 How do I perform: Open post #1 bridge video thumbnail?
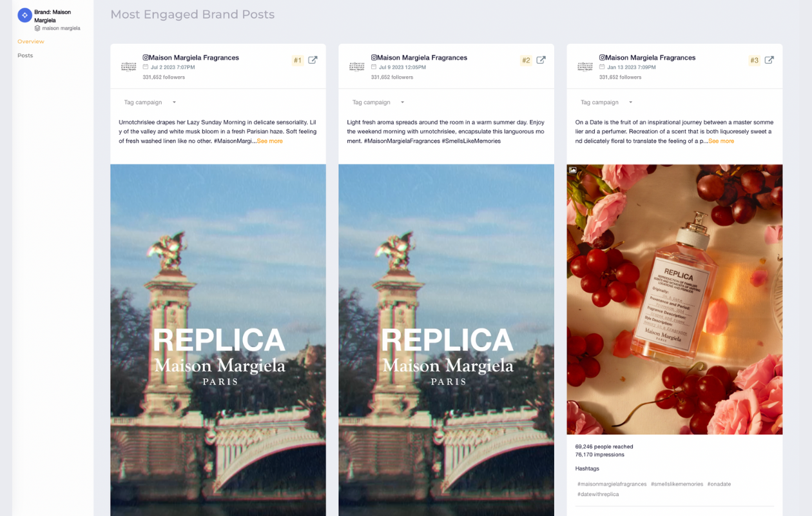218,340
